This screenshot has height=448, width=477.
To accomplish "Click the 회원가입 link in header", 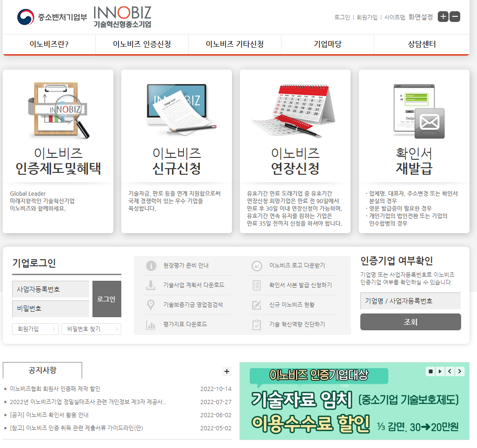I will tap(367, 17).
